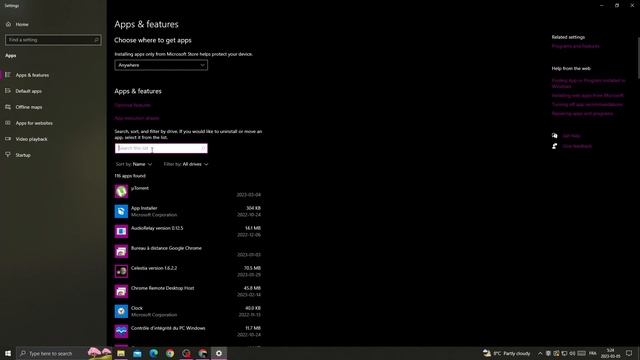The image size is (640, 360).
Task: Click the Home icon in the sidebar
Action: [8, 24]
